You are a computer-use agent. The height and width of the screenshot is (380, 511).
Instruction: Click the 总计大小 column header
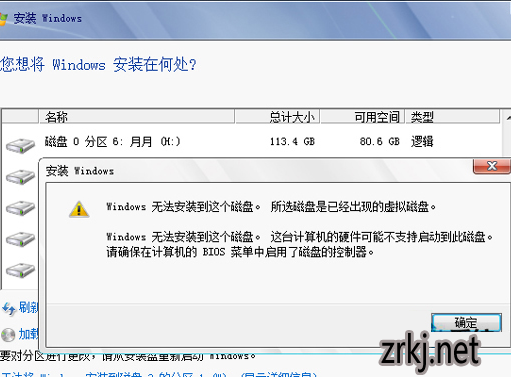278,117
